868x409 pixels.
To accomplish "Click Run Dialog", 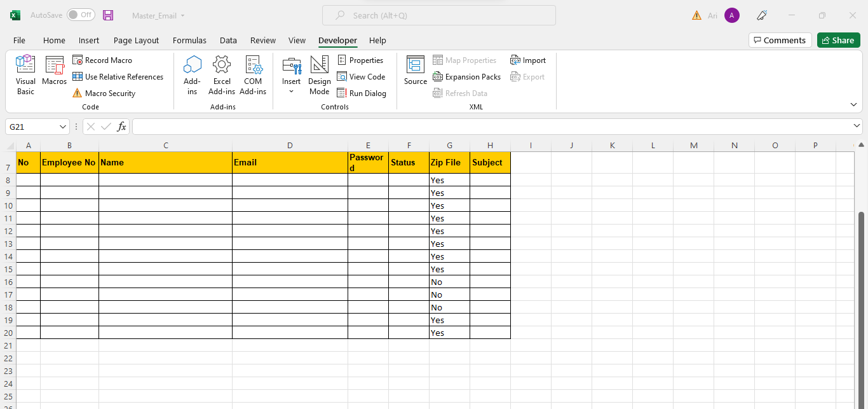I will [x=362, y=94].
